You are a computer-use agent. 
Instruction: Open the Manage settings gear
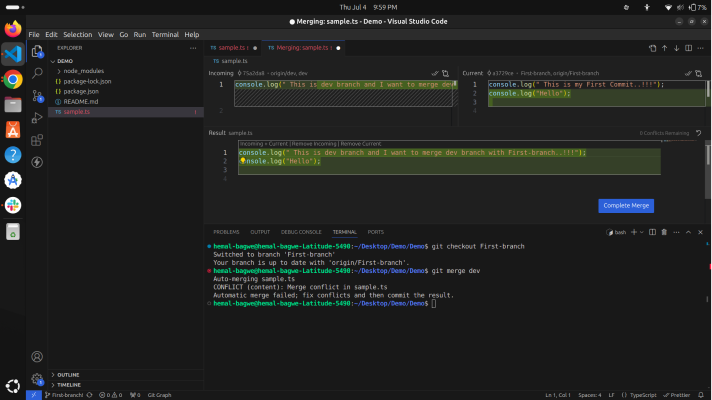tap(37, 379)
